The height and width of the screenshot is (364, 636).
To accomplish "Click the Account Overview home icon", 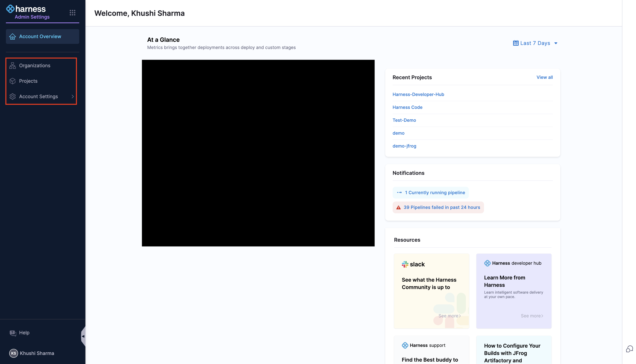I will click(13, 36).
